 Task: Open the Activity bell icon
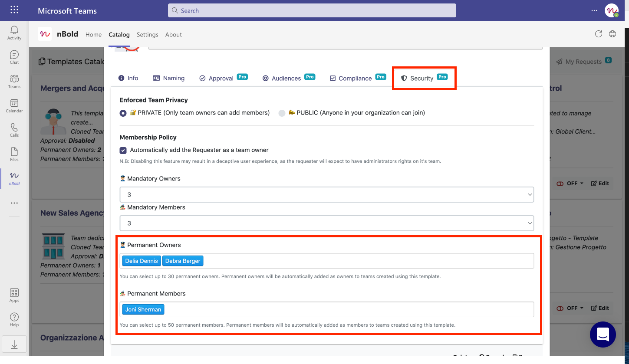click(14, 33)
